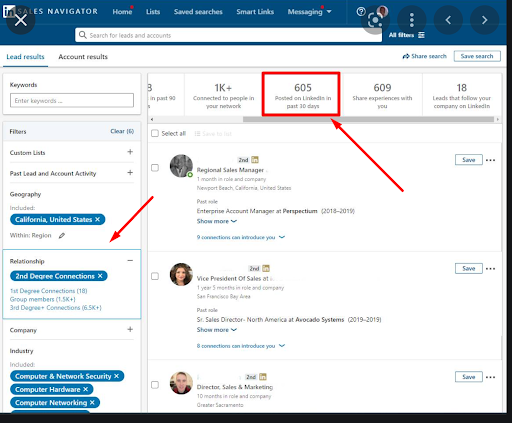The width and height of the screenshot is (512, 423).
Task: Tick checkbox for Regional Sales Manager lead
Action: point(155,168)
